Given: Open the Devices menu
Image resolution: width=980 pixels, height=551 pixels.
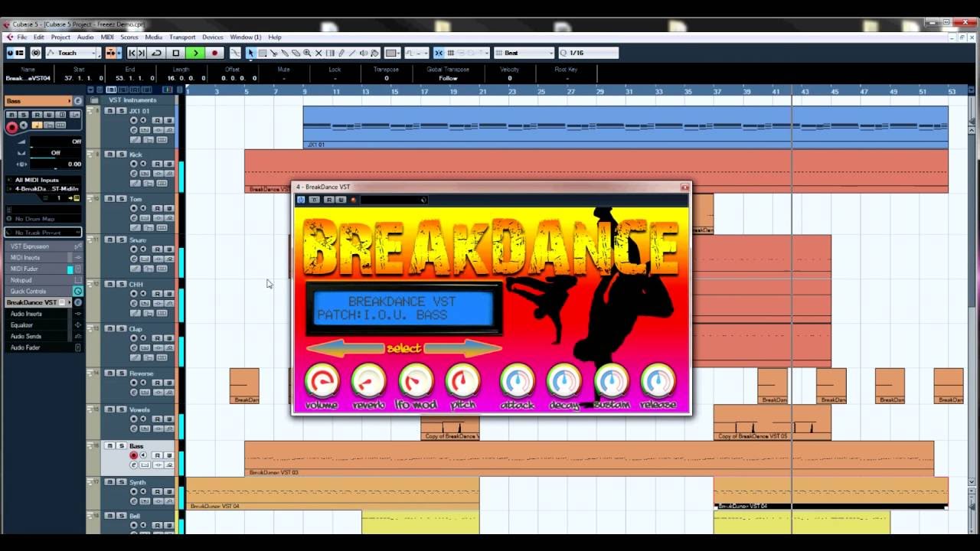Looking at the screenshot, I should tap(213, 37).
